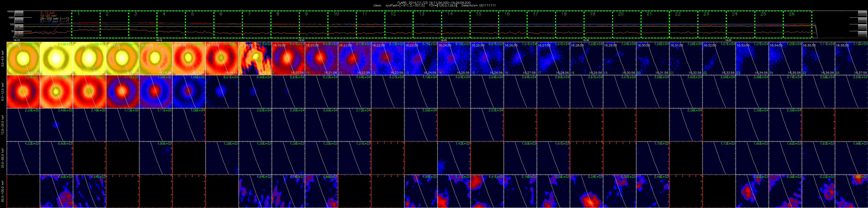Click the 6.0-12.0 keV row label
Screen dimensions: 868x208
(x=3, y=92)
